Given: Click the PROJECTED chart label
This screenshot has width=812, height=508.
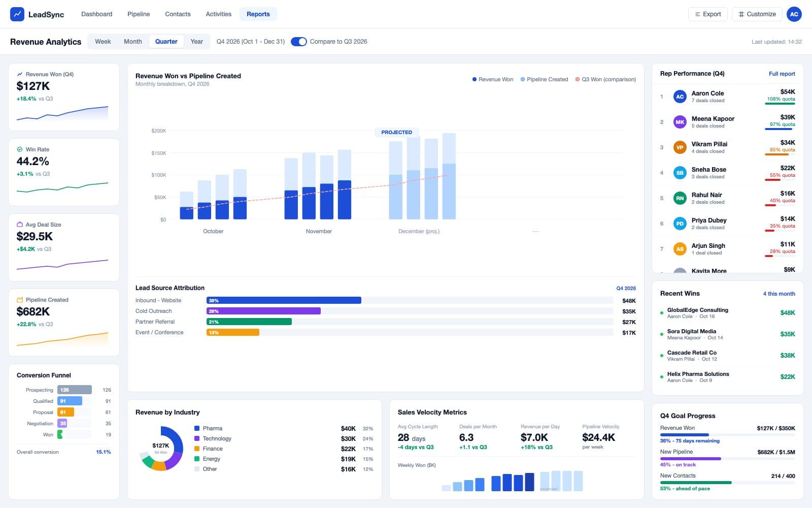Looking at the screenshot, I should (x=397, y=132).
